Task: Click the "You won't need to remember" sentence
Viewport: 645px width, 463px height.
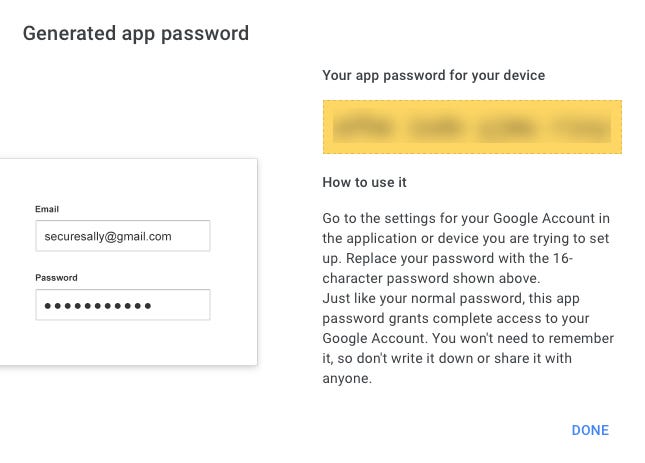Action: (x=538, y=339)
